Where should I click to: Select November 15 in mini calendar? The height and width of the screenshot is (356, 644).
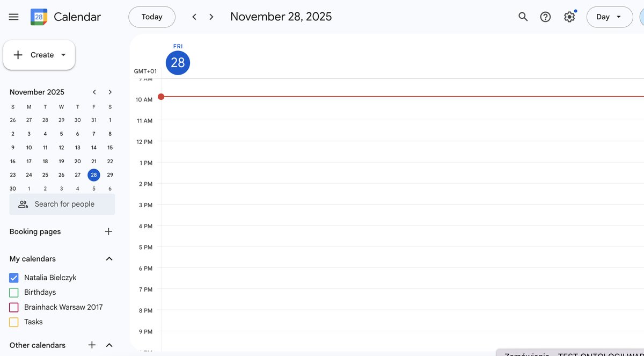(x=110, y=148)
